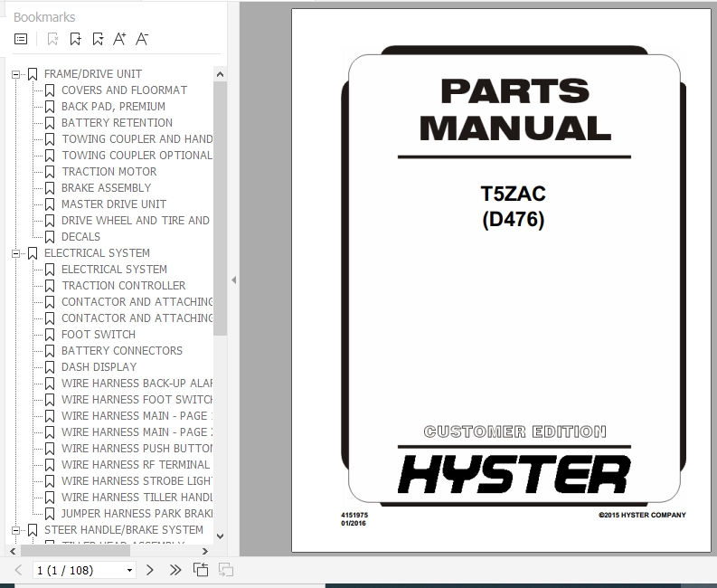The height and width of the screenshot is (588, 717).
Task: Select the ELECTRICAL SYSTEM parent bookmark
Action: [x=97, y=253]
